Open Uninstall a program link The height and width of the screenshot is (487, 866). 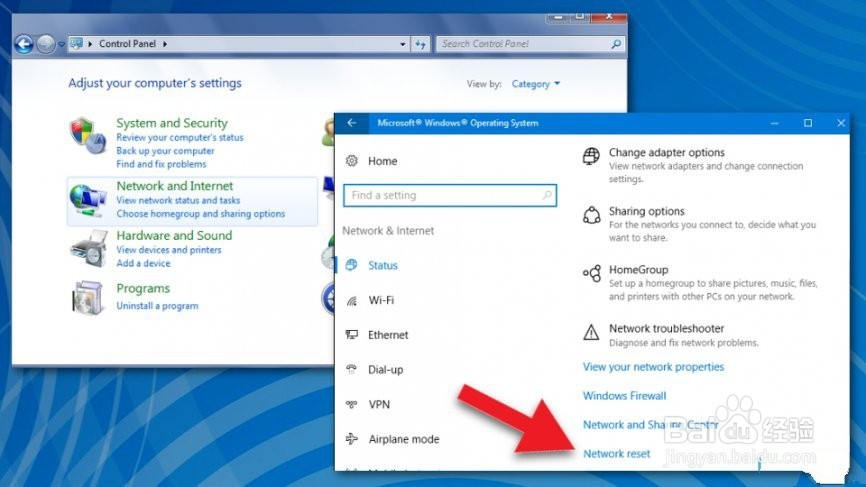(x=157, y=306)
